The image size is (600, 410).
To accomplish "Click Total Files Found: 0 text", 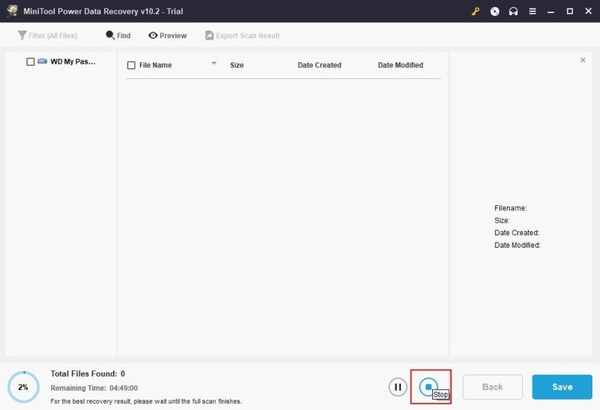I will [x=88, y=374].
